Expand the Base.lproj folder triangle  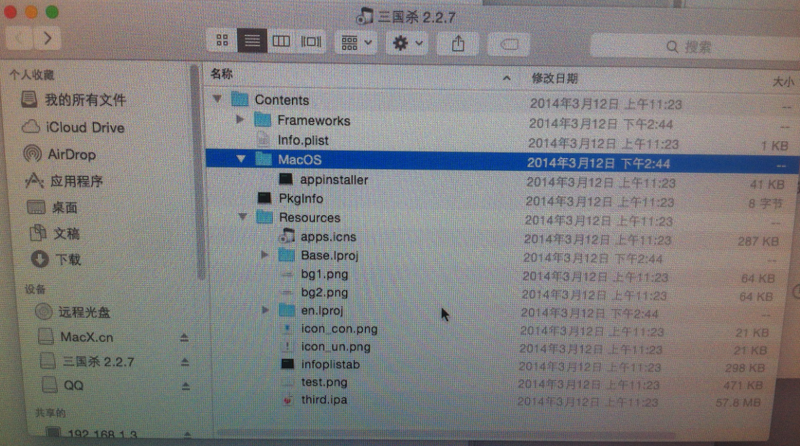[264, 254]
